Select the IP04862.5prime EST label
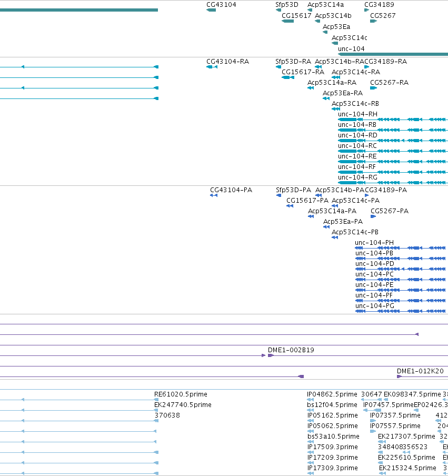Viewport: 448px width, 476px height. click(332, 394)
